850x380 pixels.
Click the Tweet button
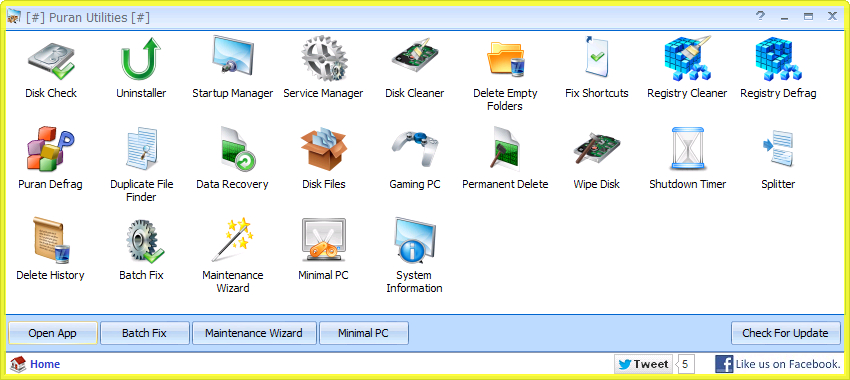(x=643, y=364)
